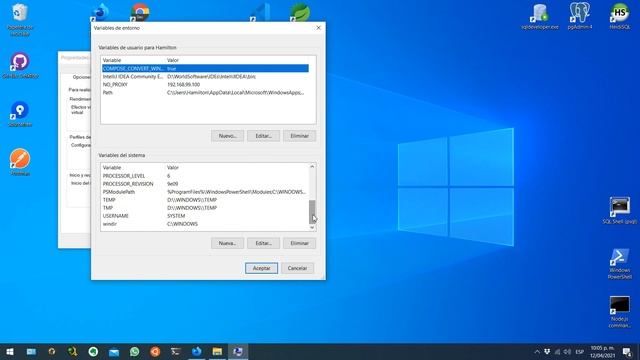Open the GitHub Desktop shortcut
Screen dimensions: 640x360
[x=20, y=65]
